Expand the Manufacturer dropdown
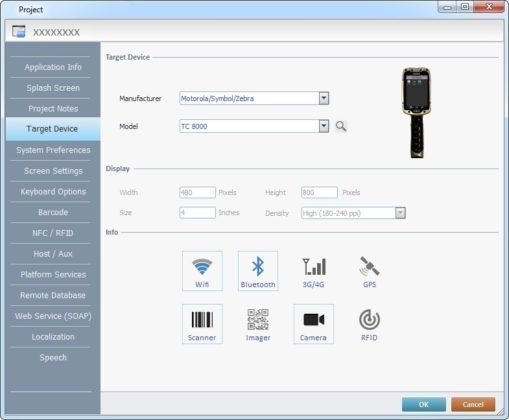Image resolution: width=509 pixels, height=420 pixels. point(324,99)
